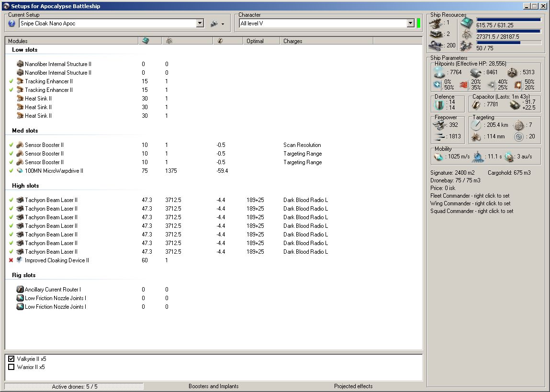Viewport: 550px width, 392px height.
Task: Open Projected effects panel
Action: point(353,386)
